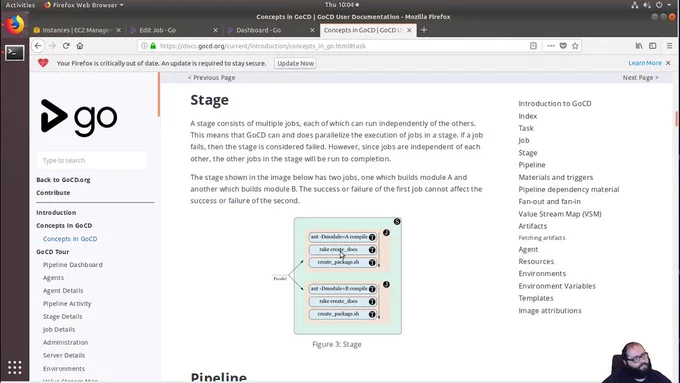Jump to Pipeline dependency material section
This screenshot has height=383, width=680.
(x=569, y=190)
